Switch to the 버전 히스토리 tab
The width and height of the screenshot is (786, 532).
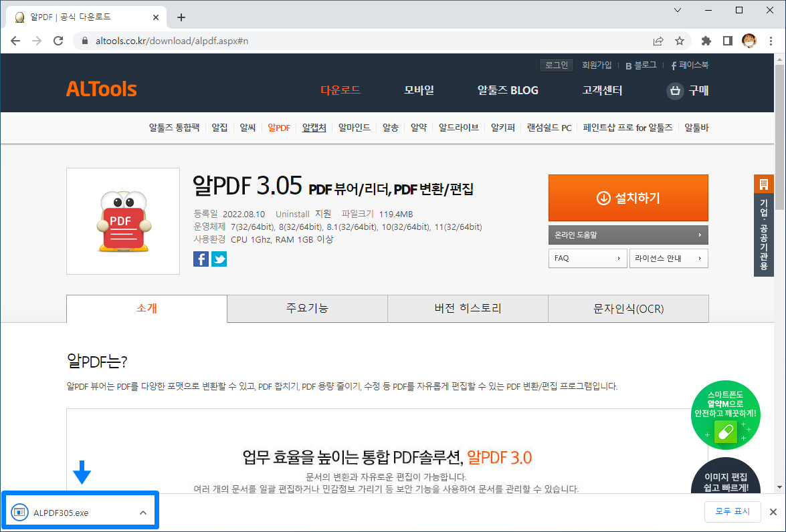coord(468,309)
